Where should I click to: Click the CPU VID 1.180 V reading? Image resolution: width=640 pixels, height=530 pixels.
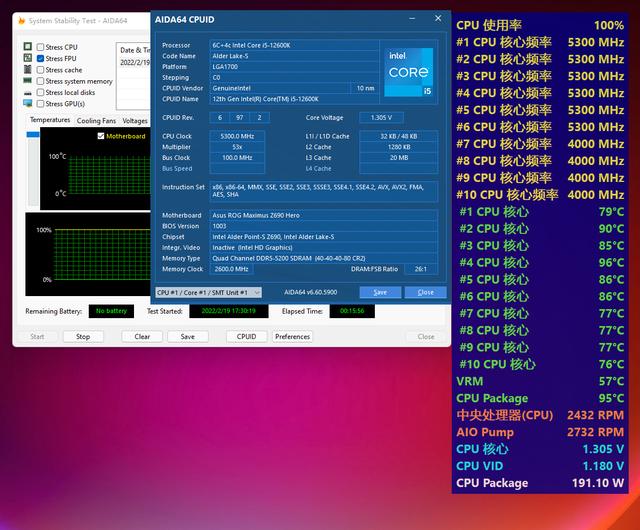coord(540,466)
